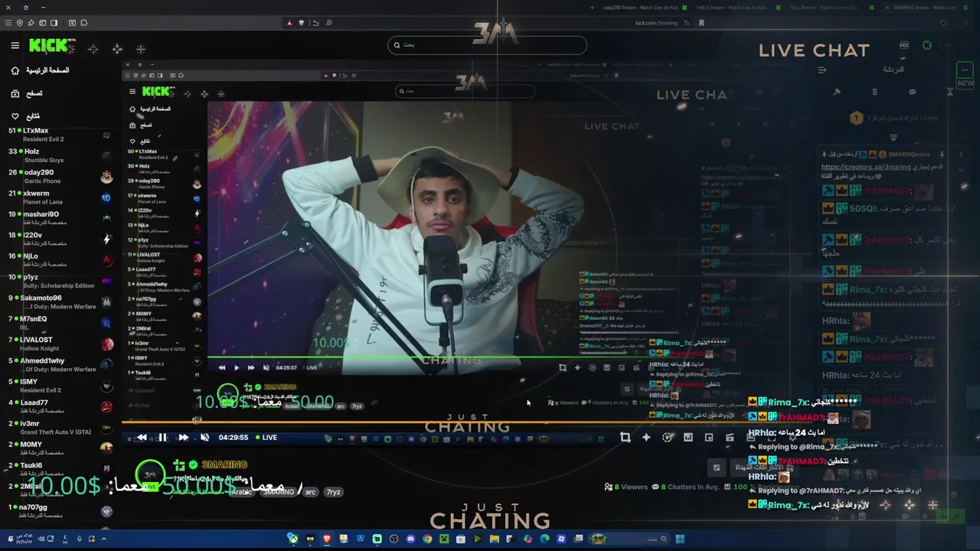Click the zoom magnifier in the address bar
The height and width of the screenshot is (551, 980).
click(x=328, y=23)
